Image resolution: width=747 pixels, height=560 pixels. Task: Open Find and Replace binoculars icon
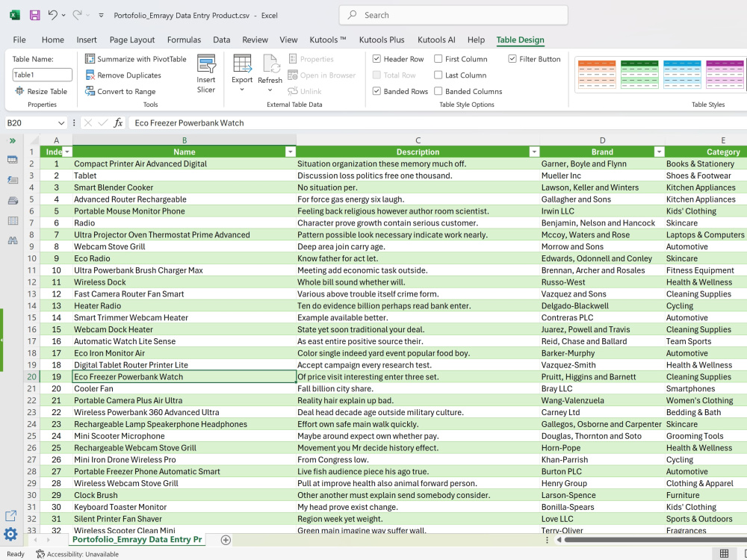pos(13,240)
